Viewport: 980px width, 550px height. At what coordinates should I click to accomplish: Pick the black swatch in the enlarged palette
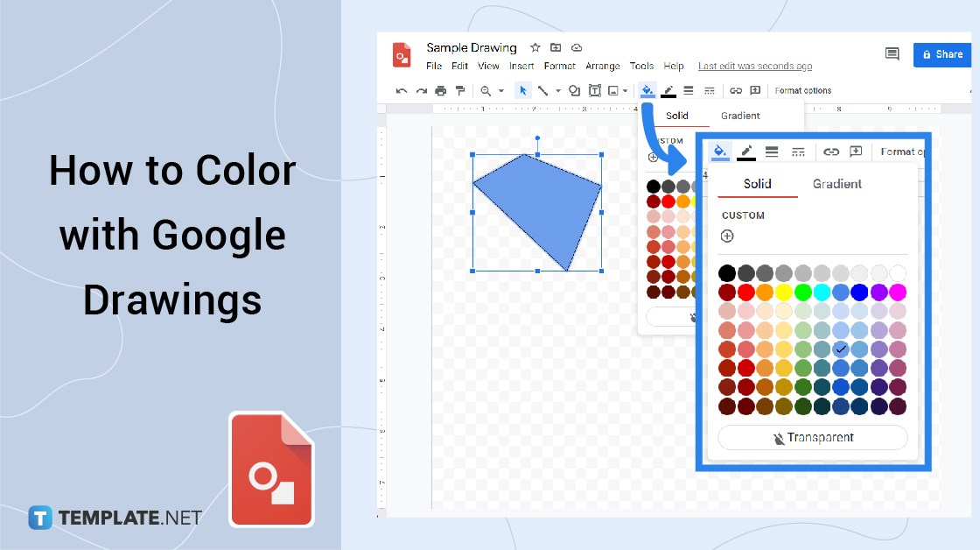pyautogui.click(x=727, y=272)
